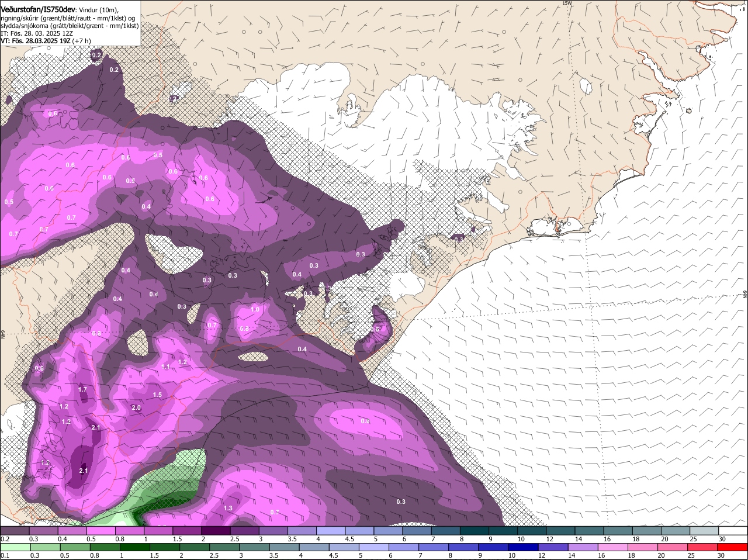The image size is (748, 560).
Task: Select the '30' label on the lower legend row
Action: 722,555
